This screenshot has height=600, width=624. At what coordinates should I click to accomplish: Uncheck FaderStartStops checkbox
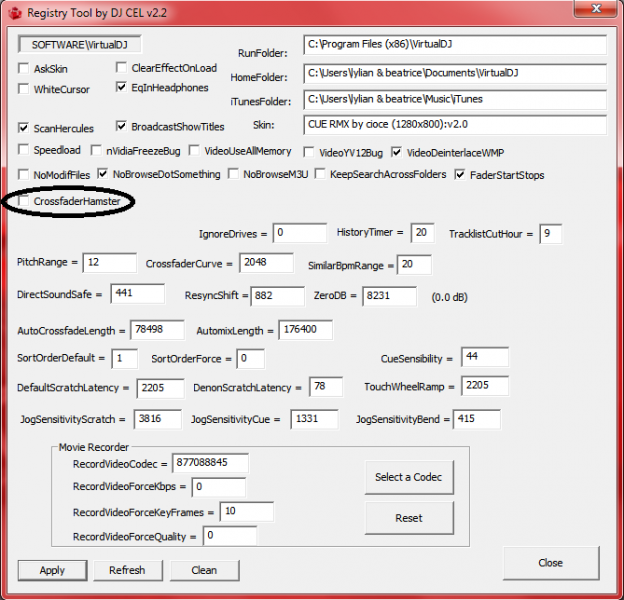point(460,174)
